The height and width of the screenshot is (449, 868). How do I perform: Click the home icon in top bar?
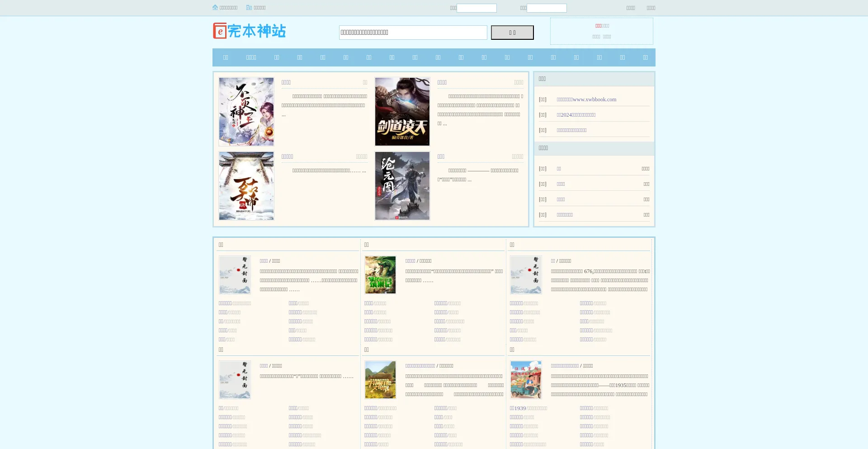coord(215,8)
